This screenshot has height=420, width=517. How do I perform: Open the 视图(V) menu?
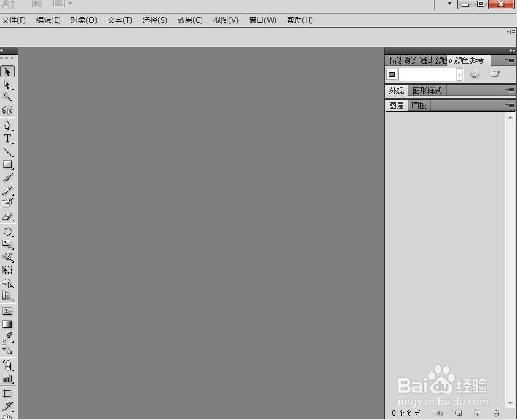(226, 20)
